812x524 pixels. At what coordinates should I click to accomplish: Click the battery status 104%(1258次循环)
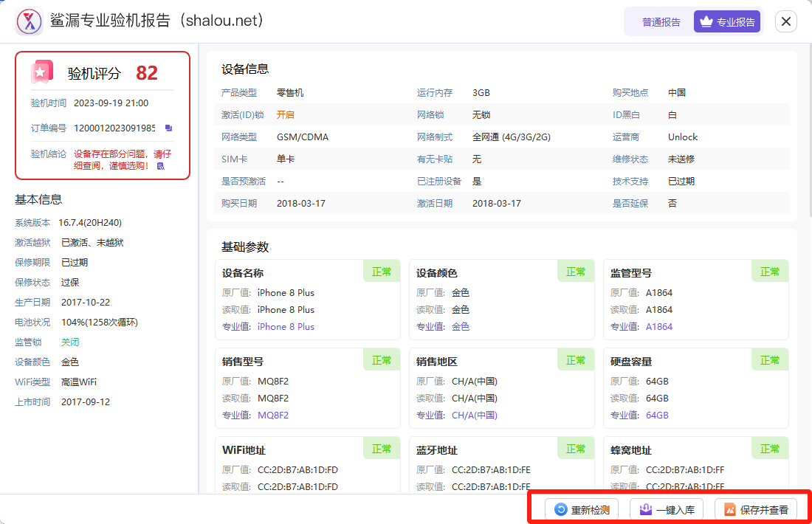pyautogui.click(x=100, y=322)
